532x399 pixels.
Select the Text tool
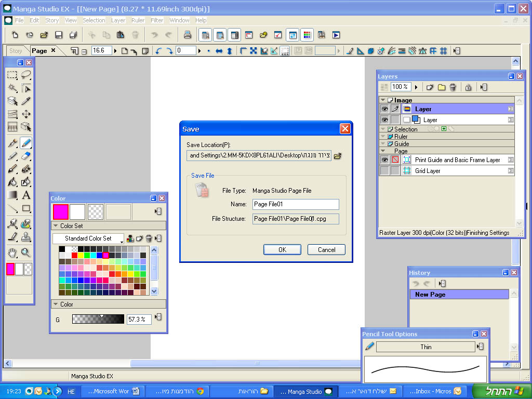26,195
